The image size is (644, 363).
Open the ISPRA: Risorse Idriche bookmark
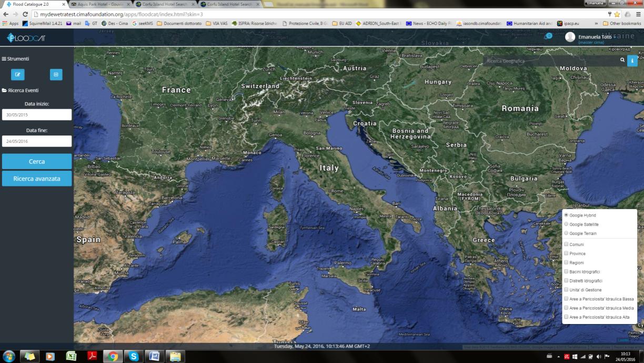click(254, 23)
